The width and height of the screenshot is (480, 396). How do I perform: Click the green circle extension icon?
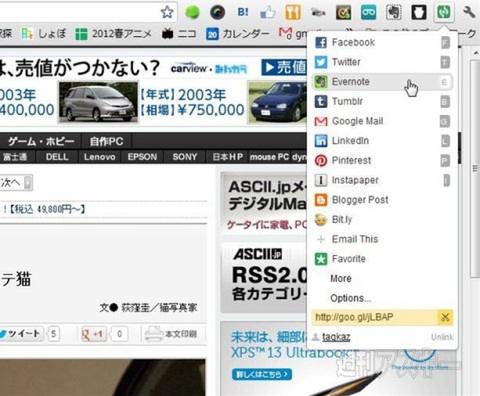click(x=192, y=12)
